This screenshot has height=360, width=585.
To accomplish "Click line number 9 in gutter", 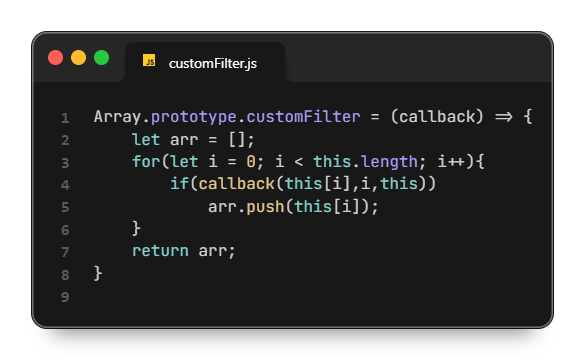I will pos(65,297).
